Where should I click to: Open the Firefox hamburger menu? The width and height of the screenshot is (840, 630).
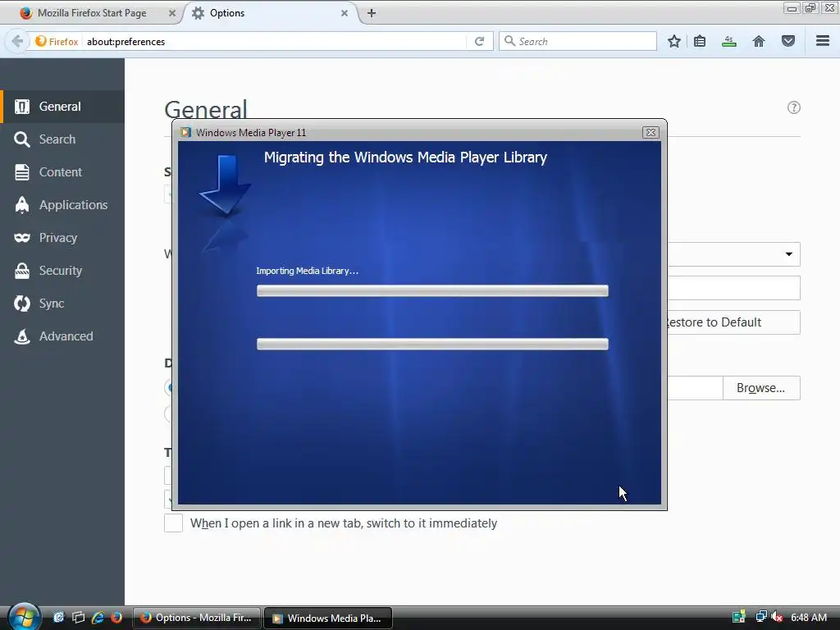[x=823, y=41]
